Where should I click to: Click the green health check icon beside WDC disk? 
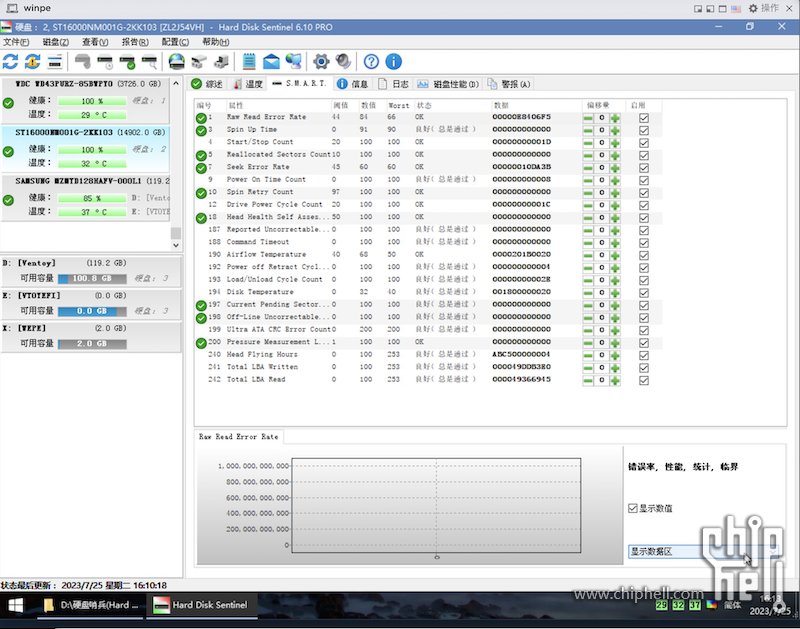coord(8,103)
